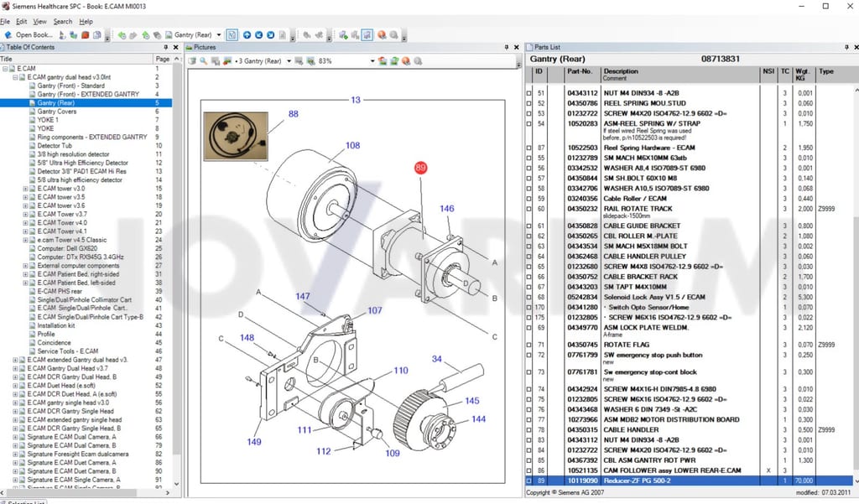Open the Gantry (Rear) dropdown in main toolbar
Viewport: 859px width, 504px height.
pos(219,35)
